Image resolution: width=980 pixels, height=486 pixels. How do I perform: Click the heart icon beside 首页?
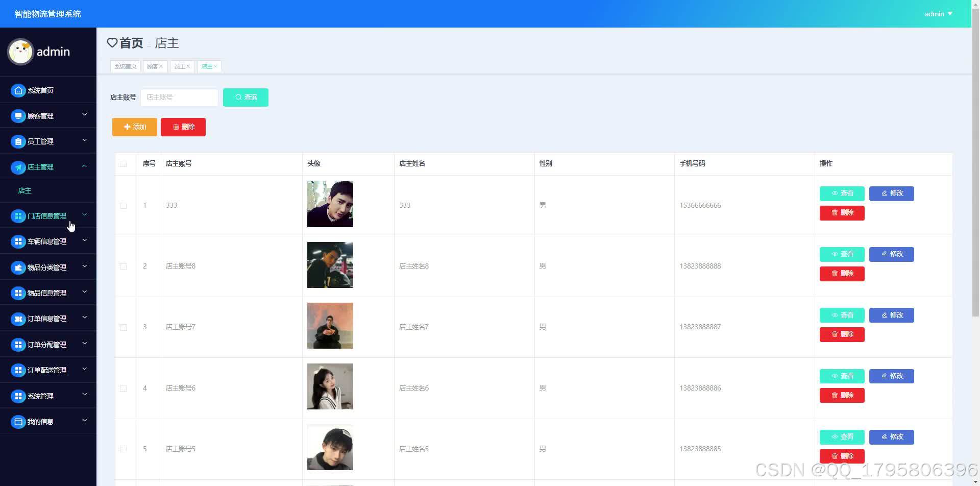pos(112,43)
